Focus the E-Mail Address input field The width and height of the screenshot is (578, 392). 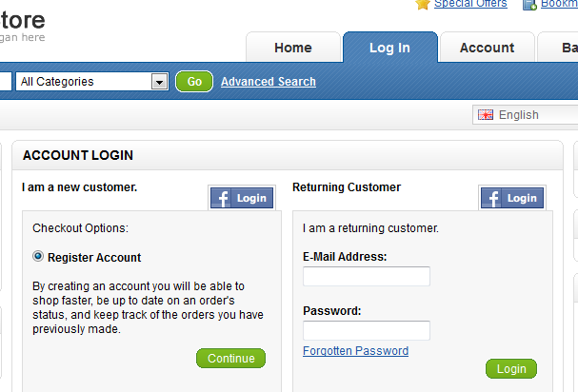367,276
